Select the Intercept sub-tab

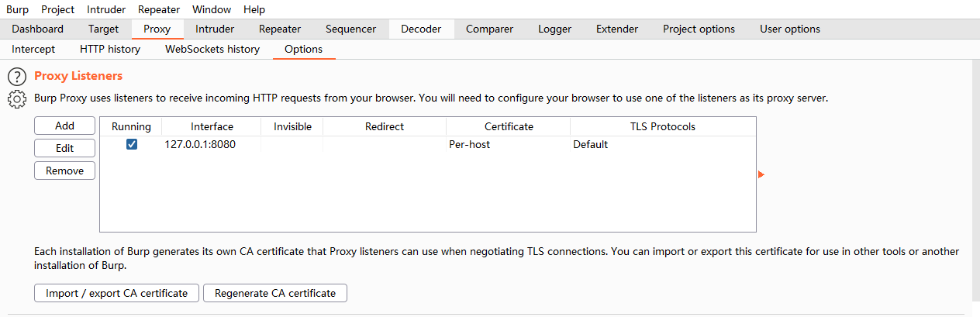(x=33, y=49)
